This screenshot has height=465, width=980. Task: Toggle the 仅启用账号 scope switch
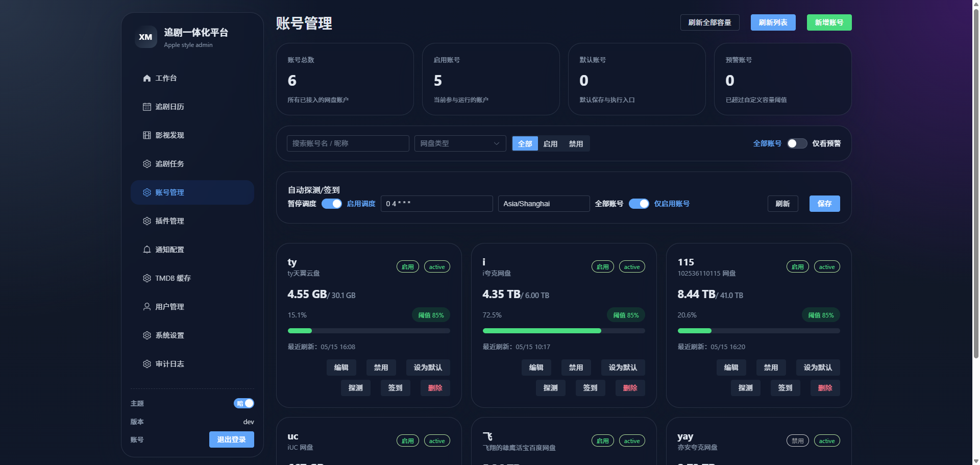click(x=639, y=204)
